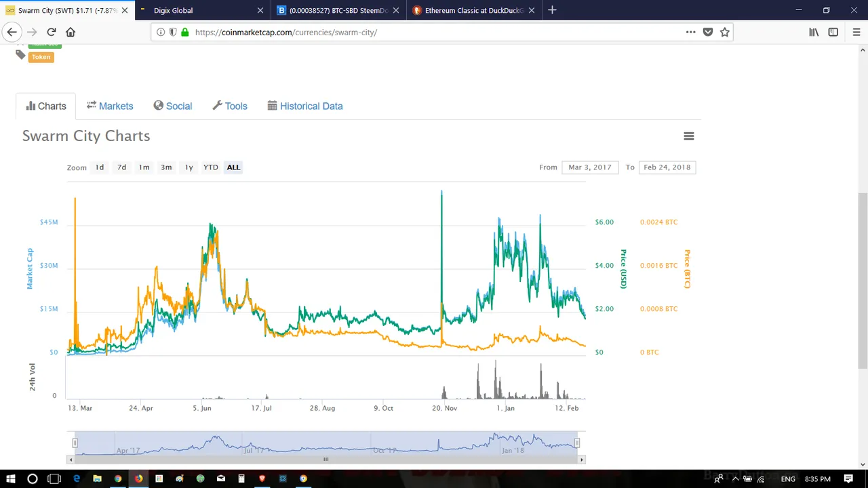Open the green padlock connection details
The image size is (868, 488).
(184, 32)
